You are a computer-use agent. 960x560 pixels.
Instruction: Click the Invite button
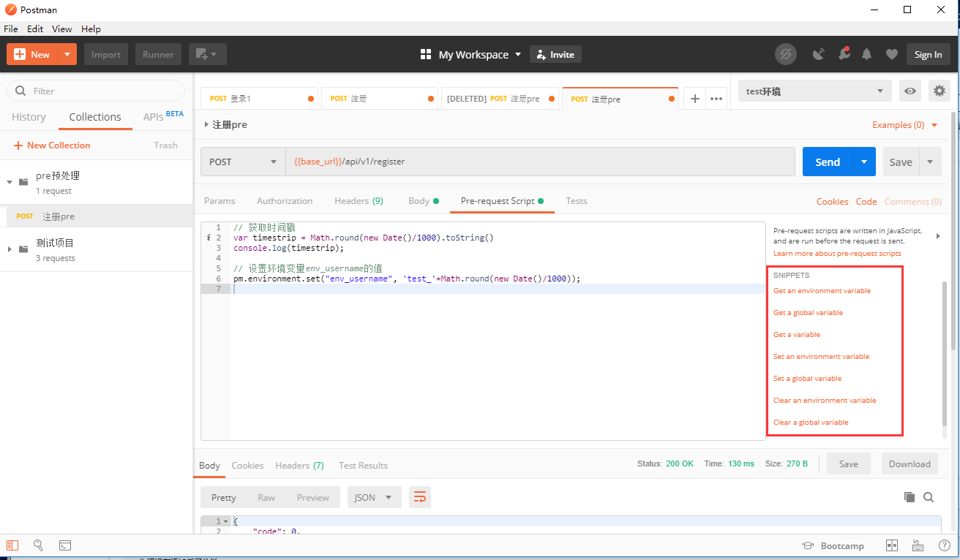pyautogui.click(x=555, y=54)
